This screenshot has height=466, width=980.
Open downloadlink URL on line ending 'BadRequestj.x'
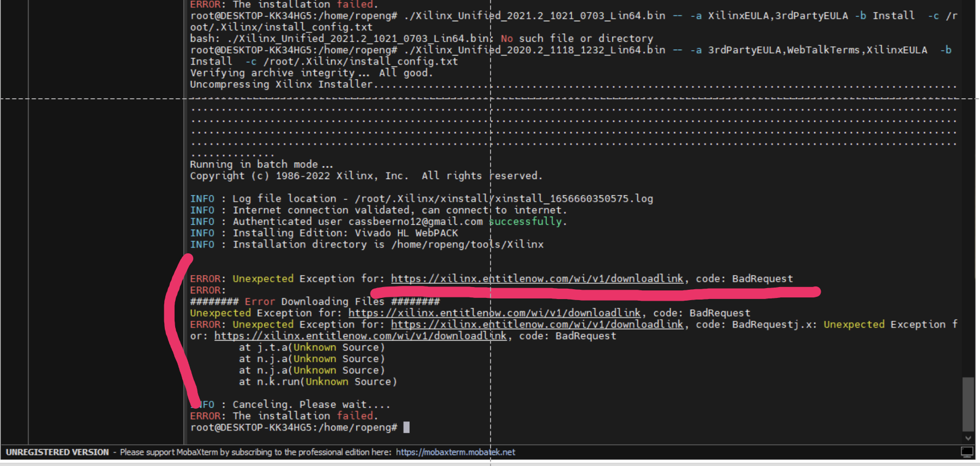pyautogui.click(x=537, y=324)
